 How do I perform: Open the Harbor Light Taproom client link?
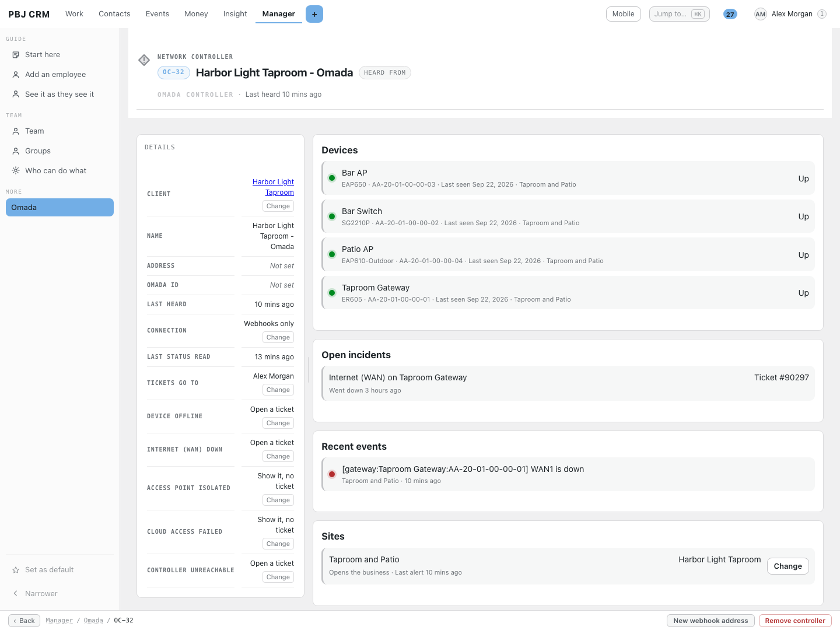pyautogui.click(x=273, y=187)
